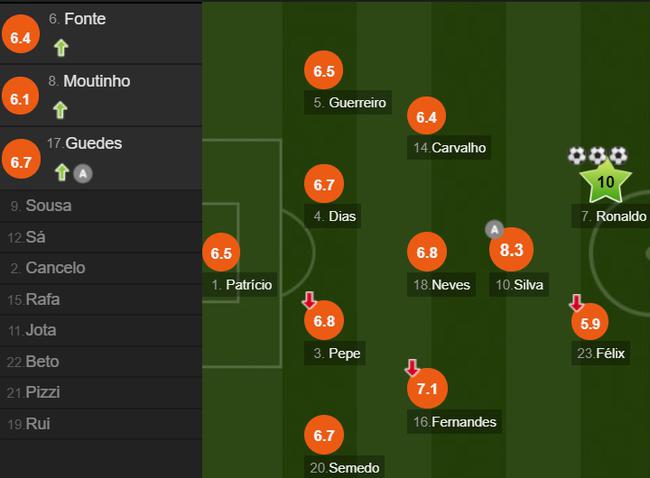Click the three goal balls above Ronaldo
650x478 pixels.
597,155
